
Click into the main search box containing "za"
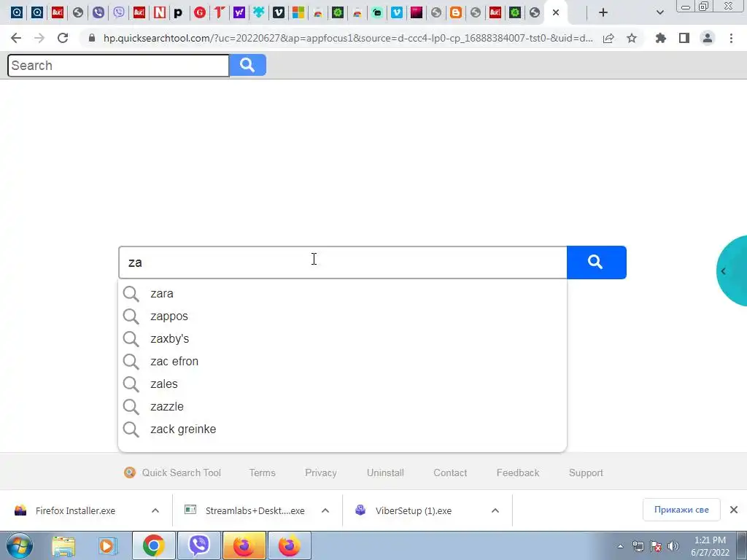pyautogui.click(x=343, y=262)
